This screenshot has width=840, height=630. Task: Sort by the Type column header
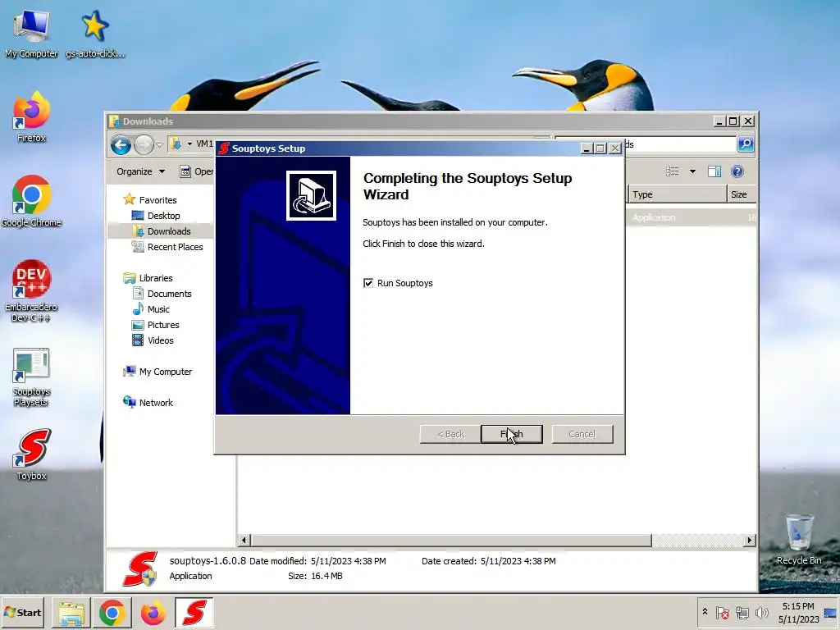(676, 194)
